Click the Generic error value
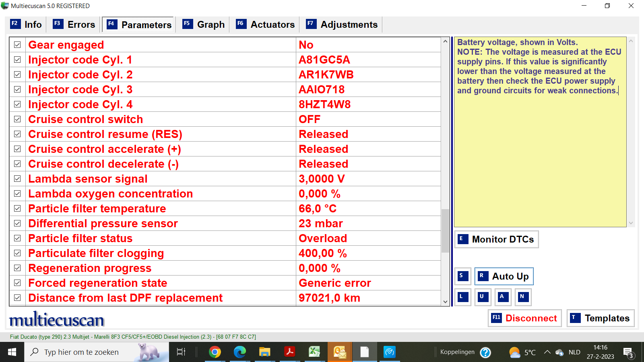The height and width of the screenshot is (362, 644). (x=335, y=283)
